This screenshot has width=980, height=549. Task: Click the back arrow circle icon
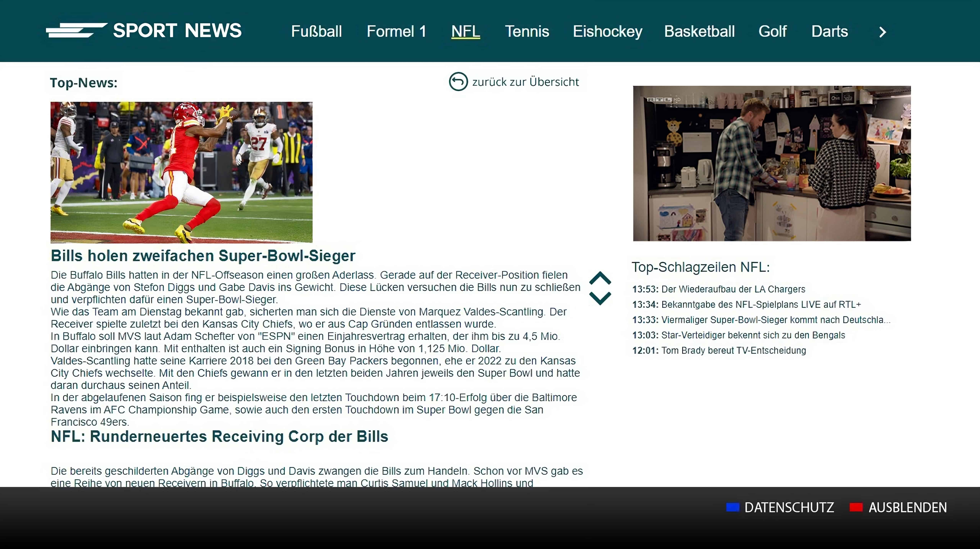pos(458,81)
